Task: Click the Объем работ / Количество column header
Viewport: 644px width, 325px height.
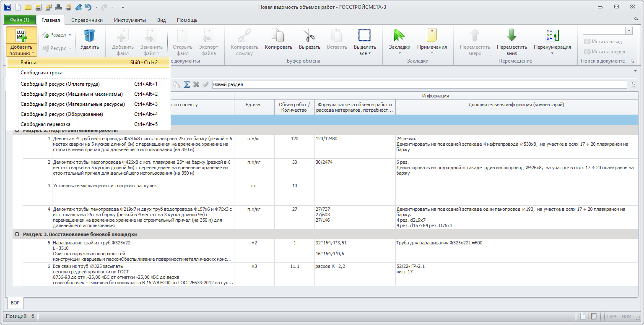Action: (x=294, y=107)
